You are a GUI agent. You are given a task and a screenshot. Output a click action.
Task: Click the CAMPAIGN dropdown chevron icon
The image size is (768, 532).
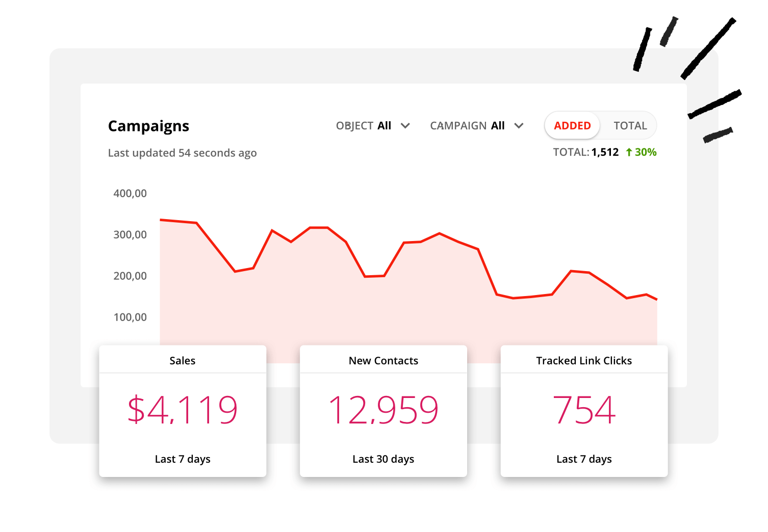point(519,125)
